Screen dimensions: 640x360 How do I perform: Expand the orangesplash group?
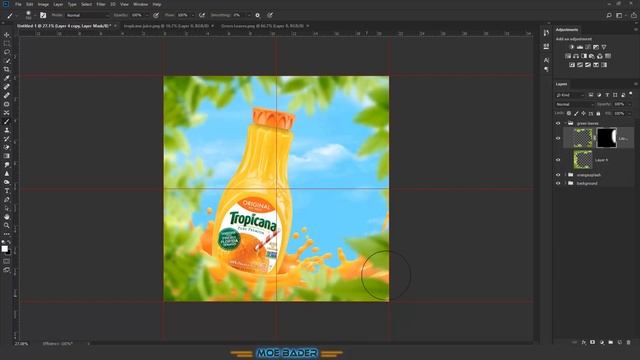pyautogui.click(x=565, y=175)
